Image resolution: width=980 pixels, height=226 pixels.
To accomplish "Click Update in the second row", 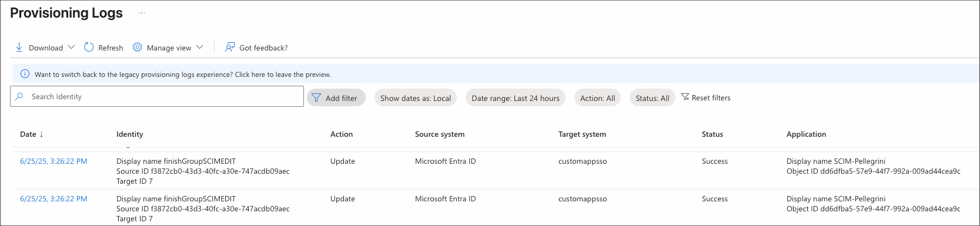I will 343,198.
